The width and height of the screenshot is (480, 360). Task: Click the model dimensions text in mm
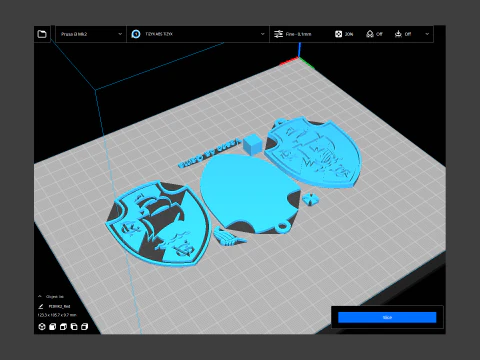tap(57, 315)
